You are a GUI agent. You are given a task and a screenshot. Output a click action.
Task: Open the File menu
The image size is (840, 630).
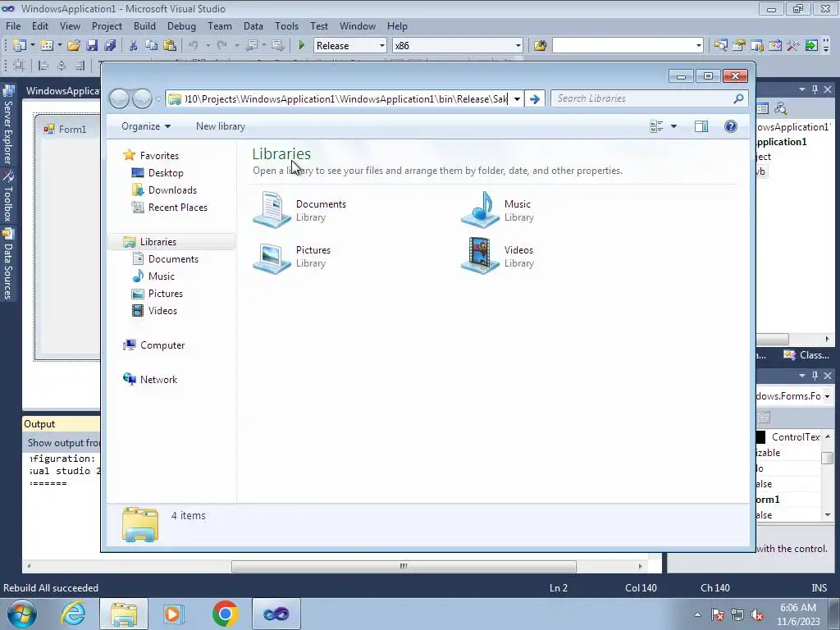click(13, 25)
